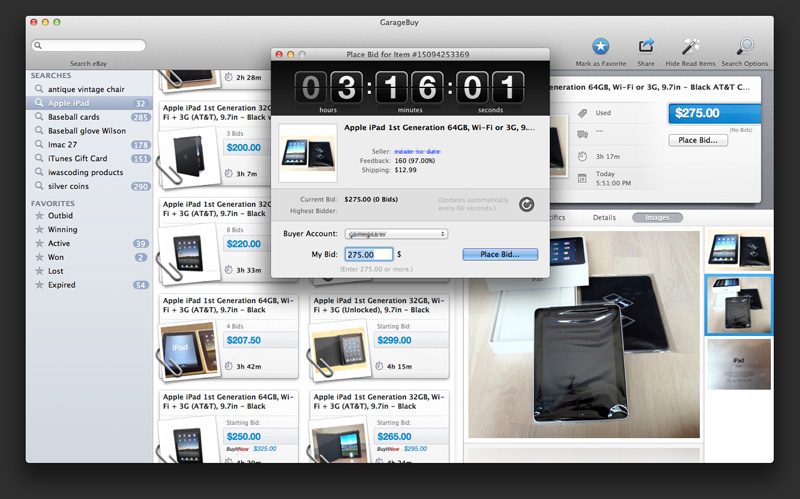Screen dimensions: 800x499
Task: Click the FAVORITES sidebar header
Action: point(53,204)
